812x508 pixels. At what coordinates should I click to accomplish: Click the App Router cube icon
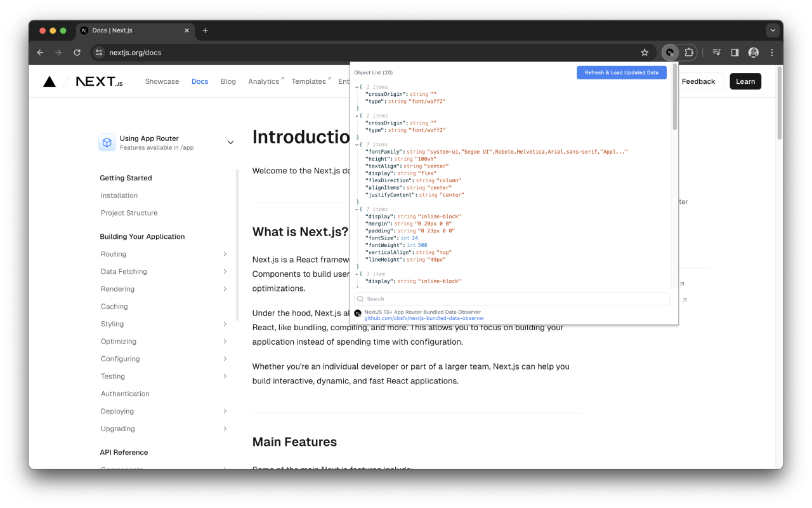pyautogui.click(x=107, y=142)
